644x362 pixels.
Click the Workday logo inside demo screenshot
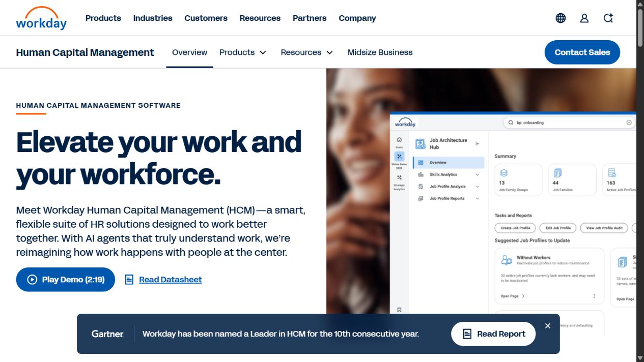pyautogui.click(x=405, y=123)
